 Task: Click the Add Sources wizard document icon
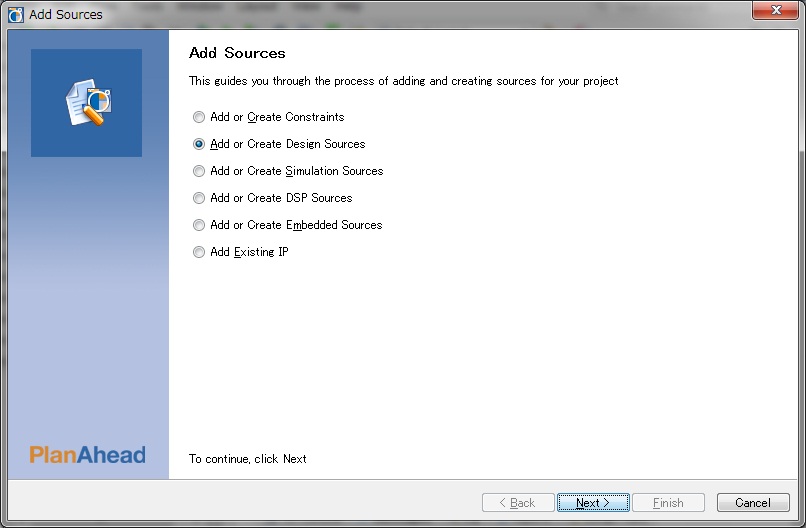click(x=88, y=102)
